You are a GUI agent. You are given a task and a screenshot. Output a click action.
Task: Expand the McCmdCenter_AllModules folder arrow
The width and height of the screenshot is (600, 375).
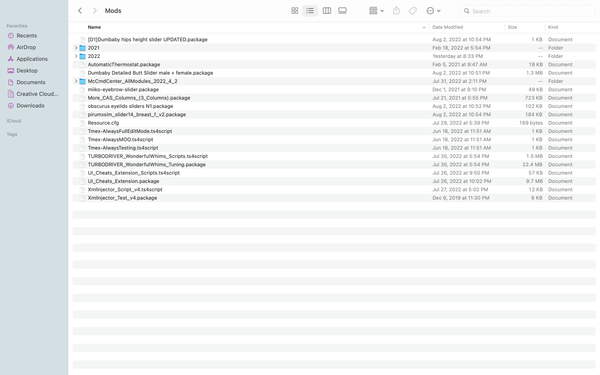click(76, 81)
